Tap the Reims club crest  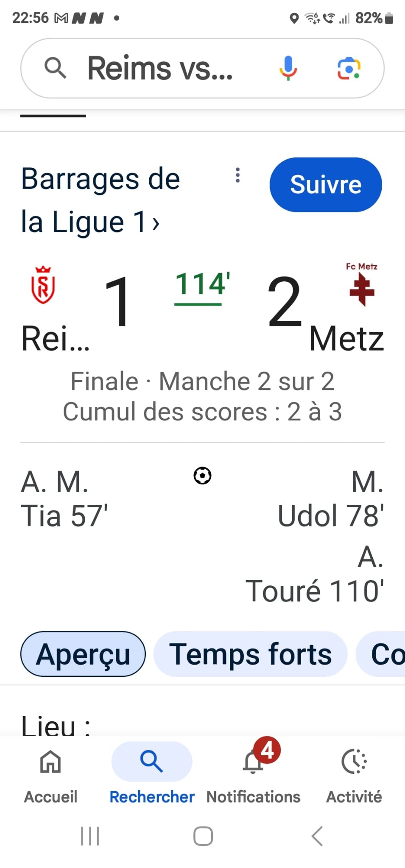coord(43,285)
